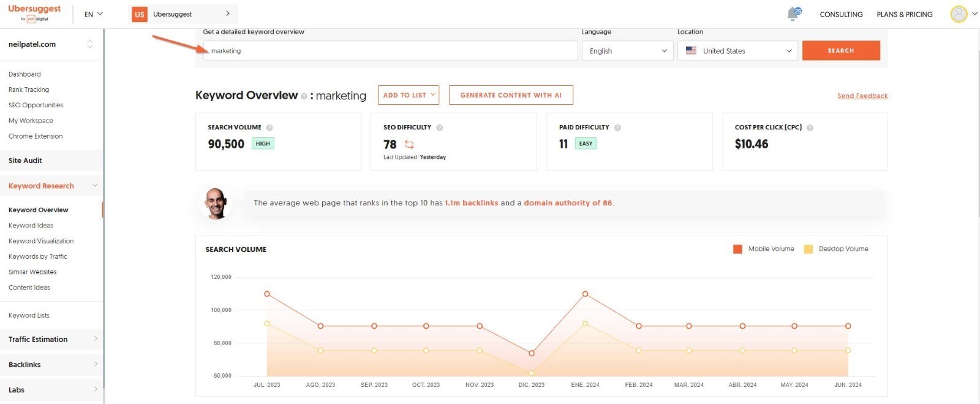
Task: Click the Cost Per Click help icon
Action: click(x=810, y=128)
